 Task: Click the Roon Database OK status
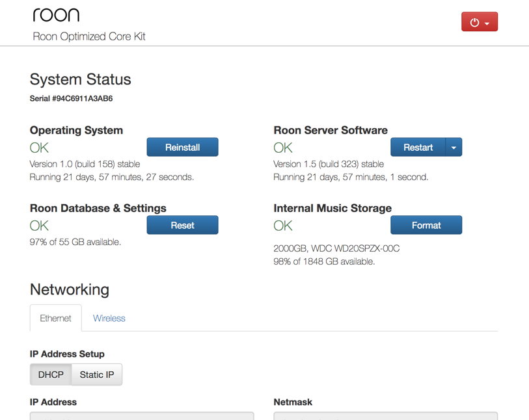(38, 226)
